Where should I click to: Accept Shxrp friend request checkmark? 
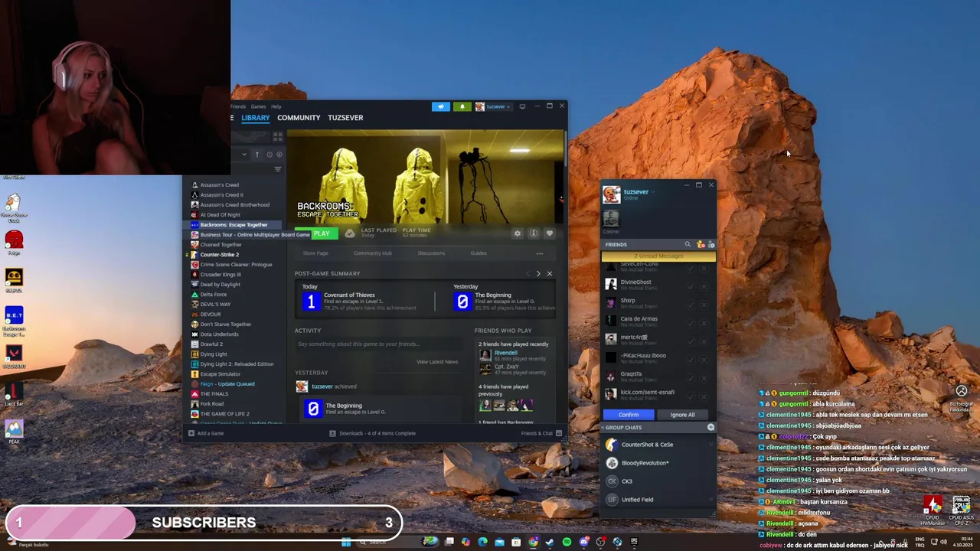tap(691, 305)
